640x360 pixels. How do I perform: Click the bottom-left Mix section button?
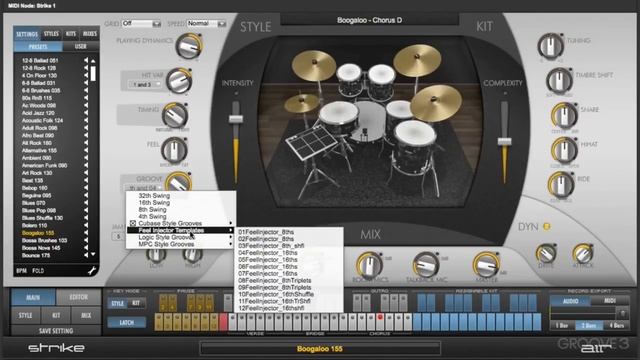86,315
